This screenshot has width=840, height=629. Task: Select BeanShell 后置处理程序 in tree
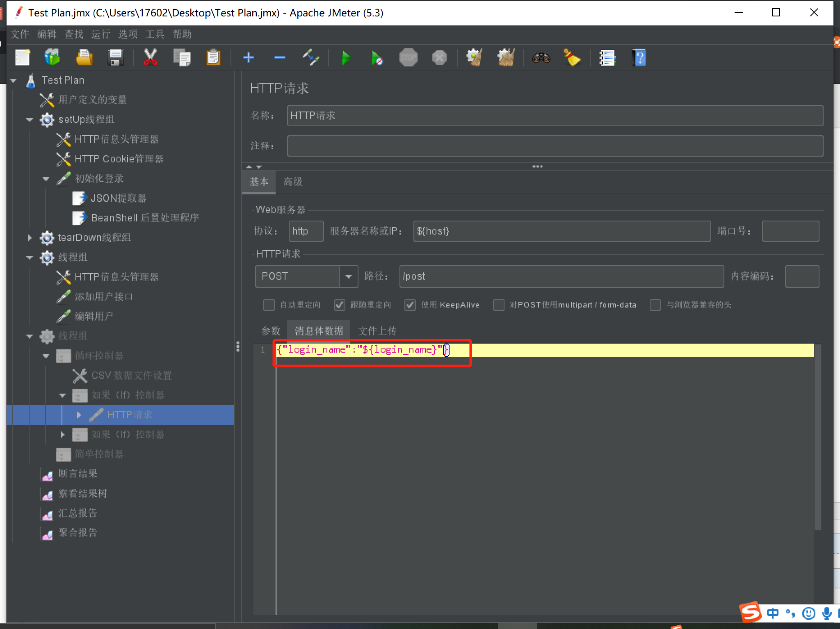pos(145,218)
